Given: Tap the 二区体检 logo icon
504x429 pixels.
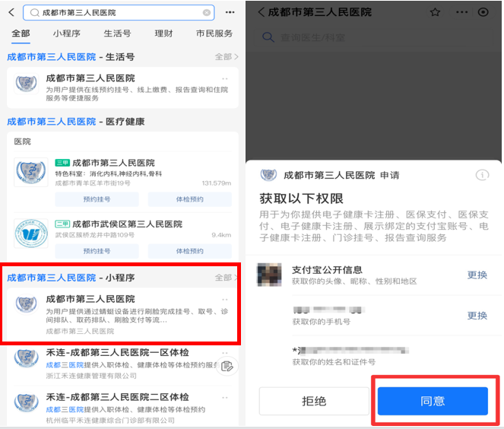Looking at the screenshot, I should (x=27, y=402).
